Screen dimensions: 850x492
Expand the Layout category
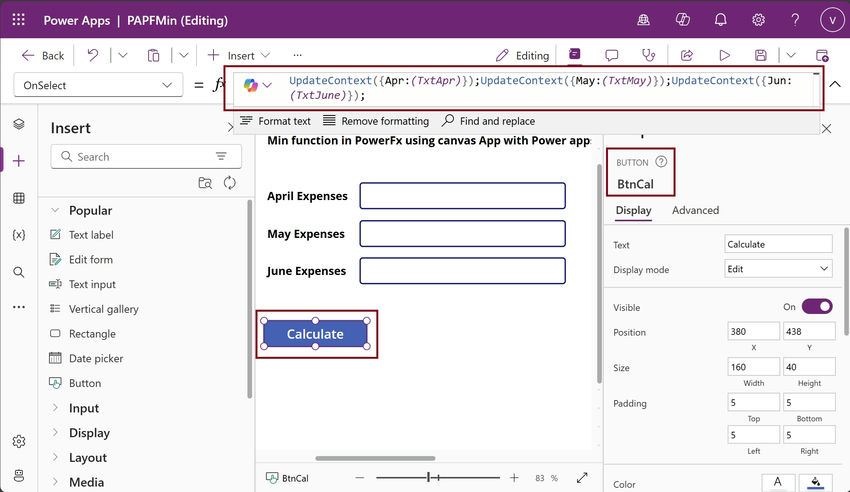pyautogui.click(x=55, y=457)
